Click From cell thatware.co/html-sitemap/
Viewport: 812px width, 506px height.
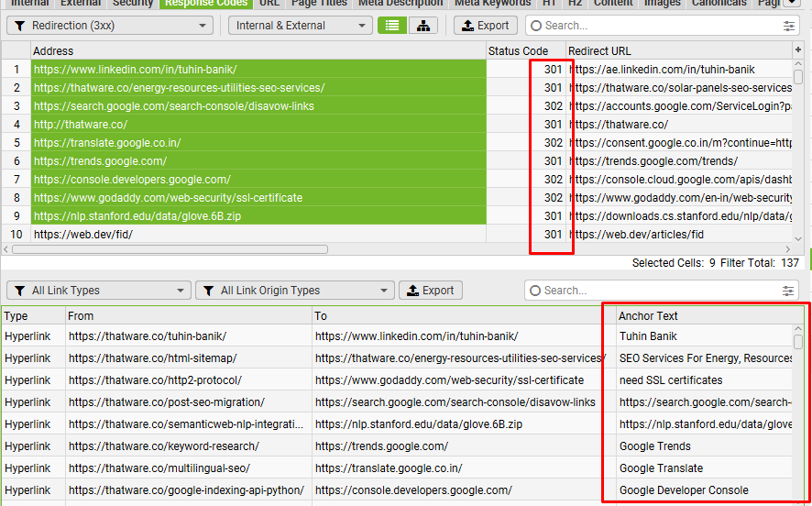coord(189,358)
